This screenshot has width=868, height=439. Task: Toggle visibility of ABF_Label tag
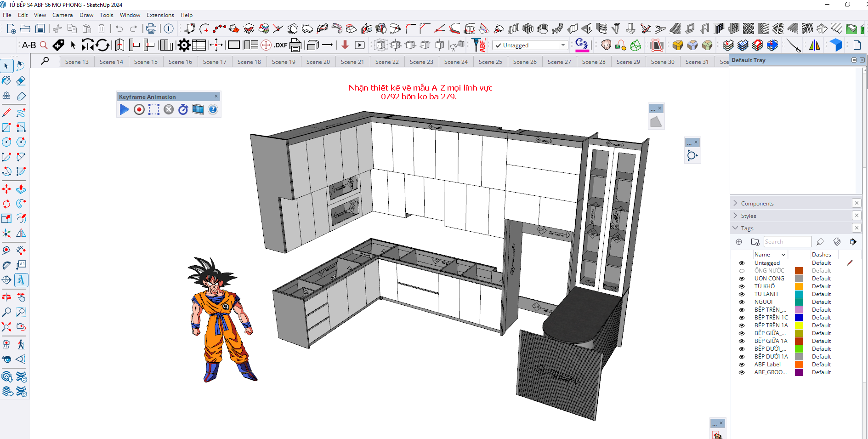(742, 365)
